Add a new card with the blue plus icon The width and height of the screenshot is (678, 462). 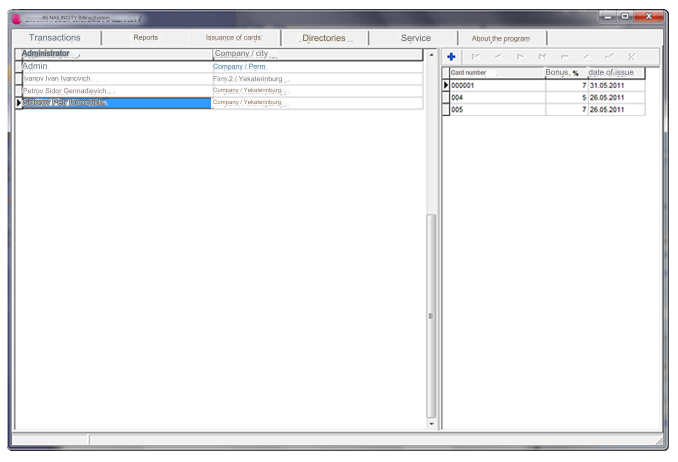451,57
